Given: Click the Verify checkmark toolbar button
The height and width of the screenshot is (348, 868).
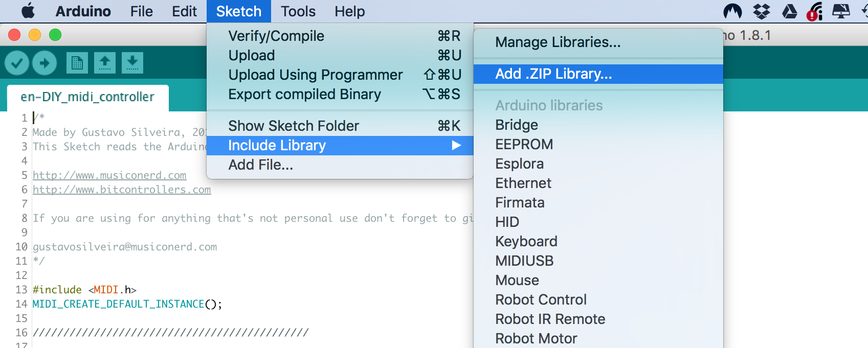Looking at the screenshot, I should 17,63.
